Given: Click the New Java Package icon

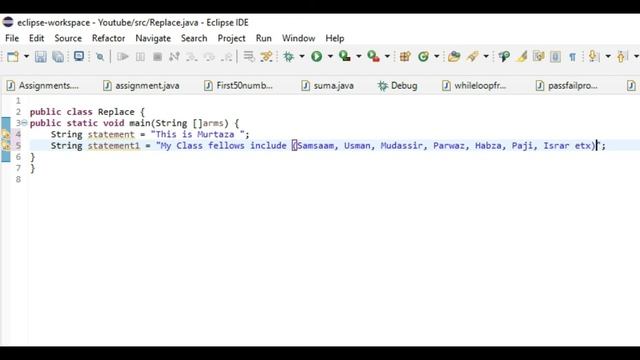Looking at the screenshot, I should 405,56.
